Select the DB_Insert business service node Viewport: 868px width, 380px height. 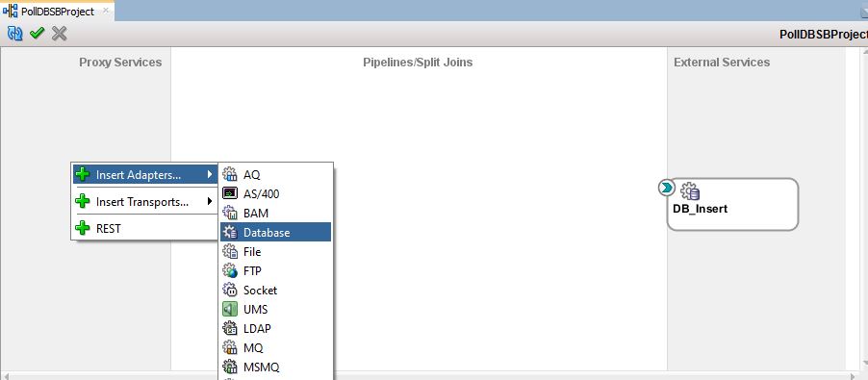point(732,204)
